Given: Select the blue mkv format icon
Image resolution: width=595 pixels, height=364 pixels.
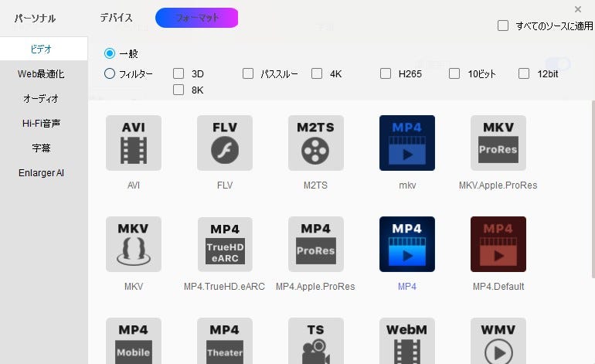Looking at the screenshot, I should pos(407,143).
